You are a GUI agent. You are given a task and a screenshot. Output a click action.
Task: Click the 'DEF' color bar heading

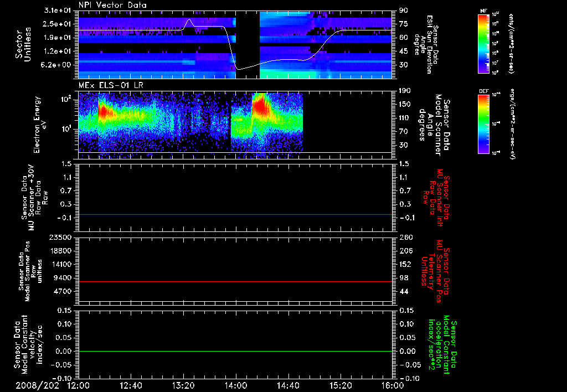click(x=484, y=91)
